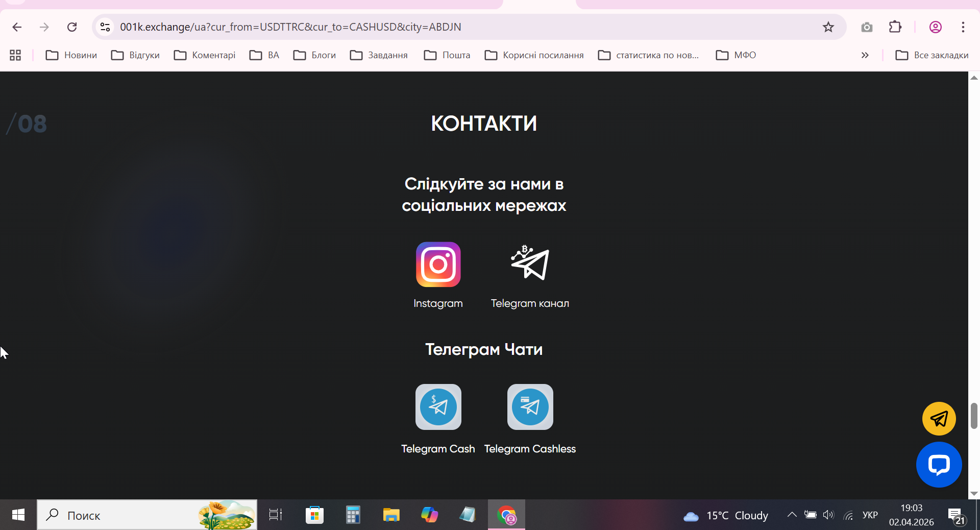Open the clock showing 19:03
The image size is (980, 530).
tap(912, 515)
